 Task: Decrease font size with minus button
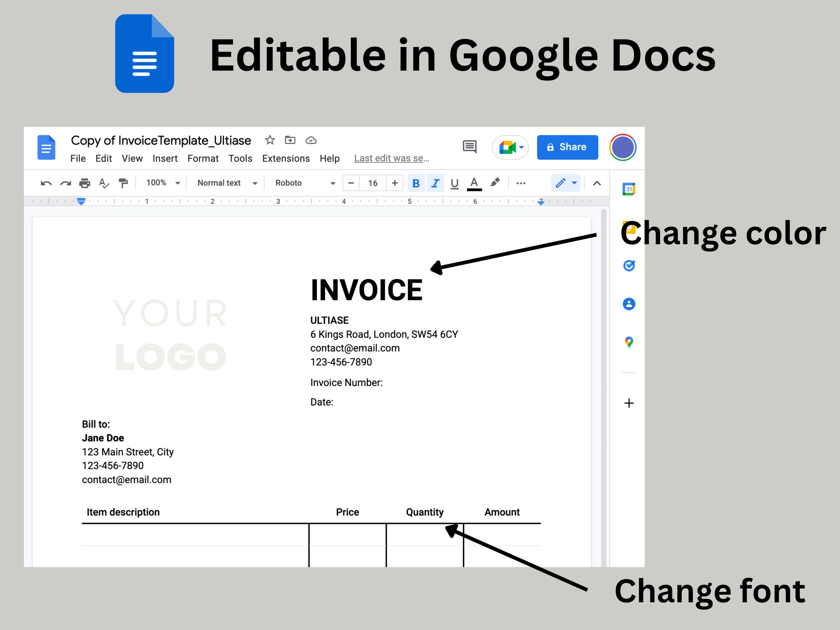point(351,183)
